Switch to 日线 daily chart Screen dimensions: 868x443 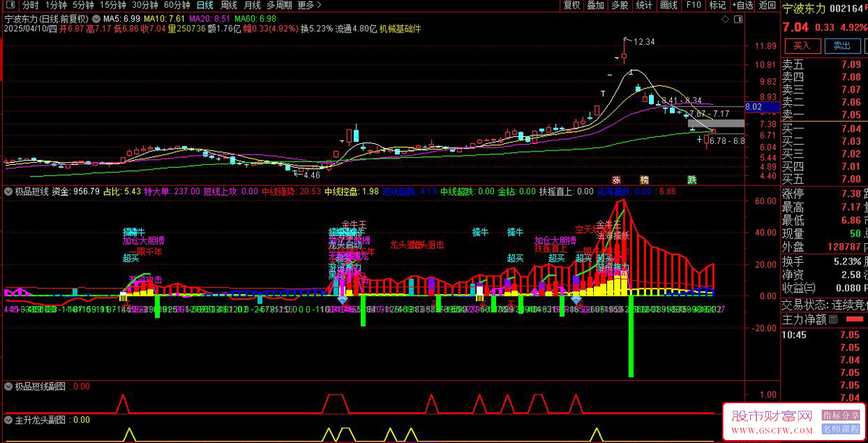(205, 5)
